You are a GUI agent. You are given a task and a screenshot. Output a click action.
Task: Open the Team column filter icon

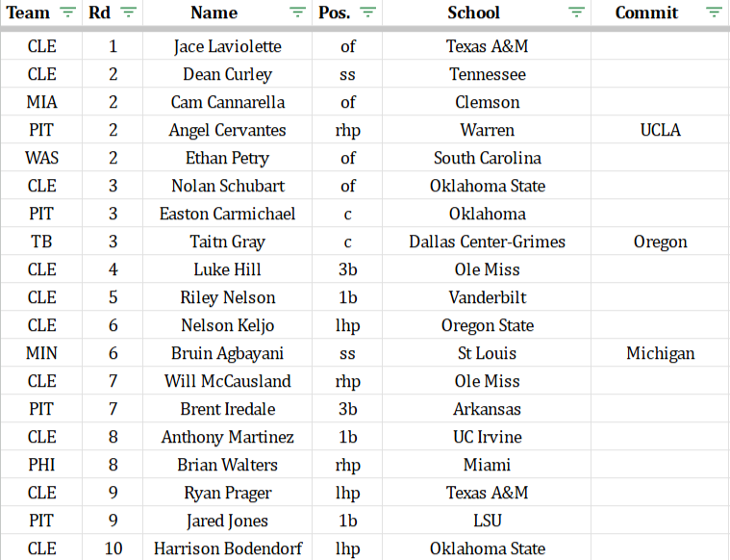click(68, 13)
